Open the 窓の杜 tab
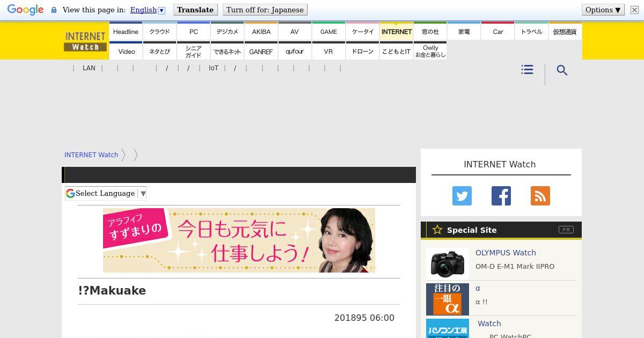Viewport: 644px width, 338px height. [x=430, y=31]
